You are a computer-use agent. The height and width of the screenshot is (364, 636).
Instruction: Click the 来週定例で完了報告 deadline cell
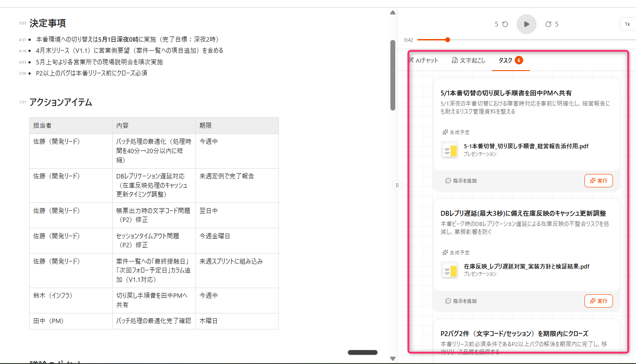click(x=237, y=186)
